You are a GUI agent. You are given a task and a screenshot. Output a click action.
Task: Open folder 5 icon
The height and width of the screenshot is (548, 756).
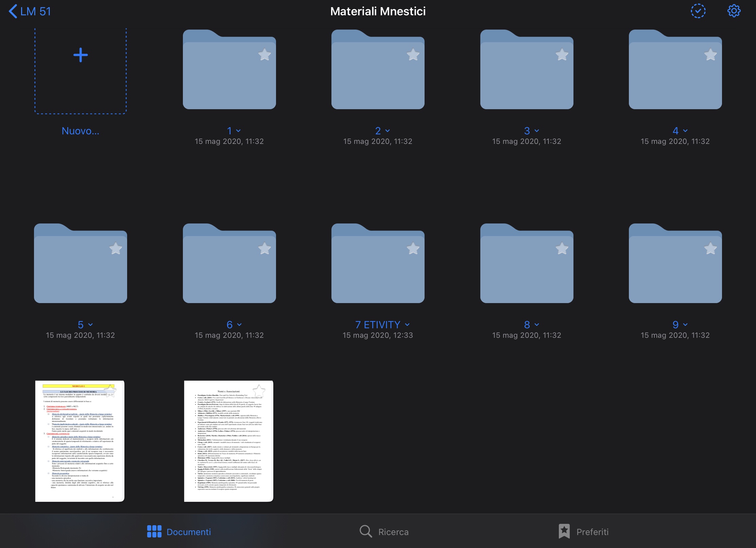[x=81, y=267]
